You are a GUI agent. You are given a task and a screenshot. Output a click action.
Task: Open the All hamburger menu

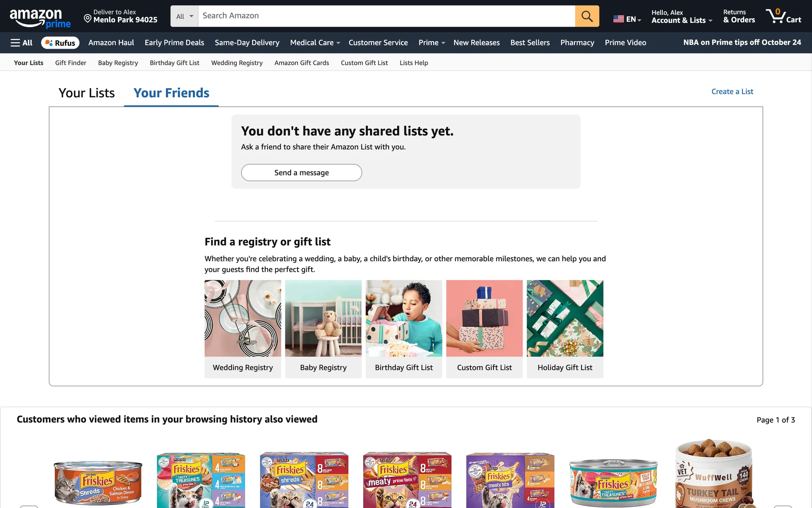[22, 43]
